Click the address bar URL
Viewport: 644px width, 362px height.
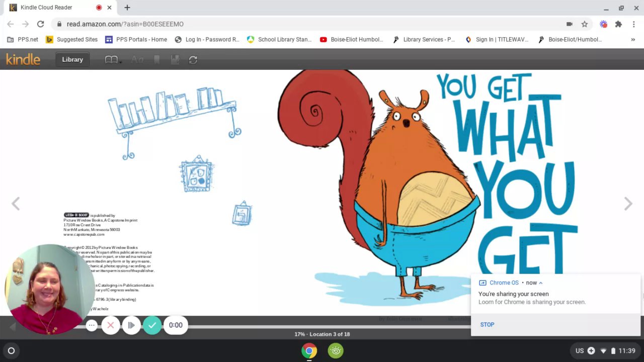coord(125,24)
